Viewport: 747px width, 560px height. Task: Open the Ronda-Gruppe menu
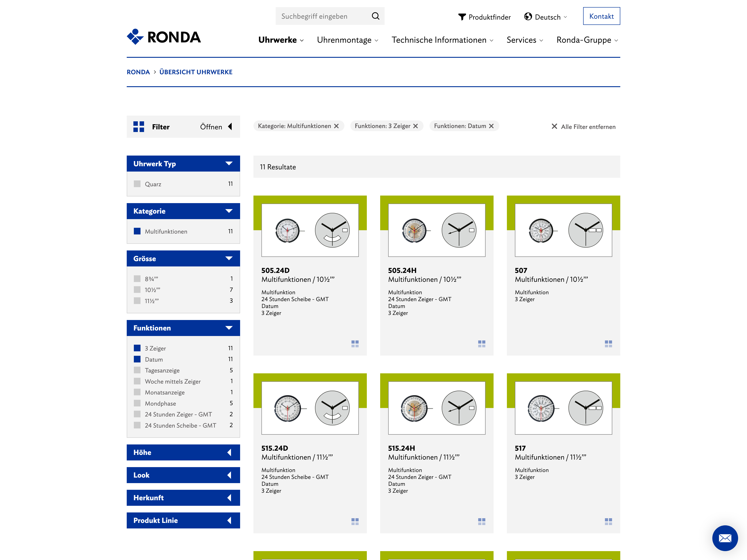tap(587, 40)
